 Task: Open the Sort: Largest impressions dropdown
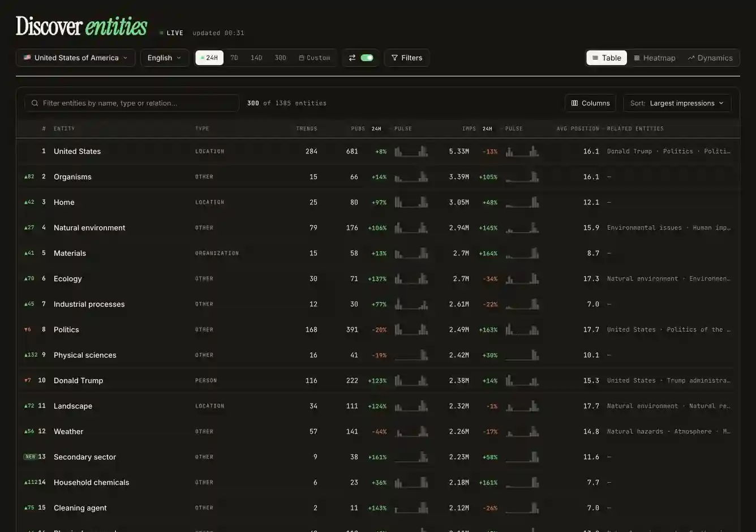(x=677, y=103)
